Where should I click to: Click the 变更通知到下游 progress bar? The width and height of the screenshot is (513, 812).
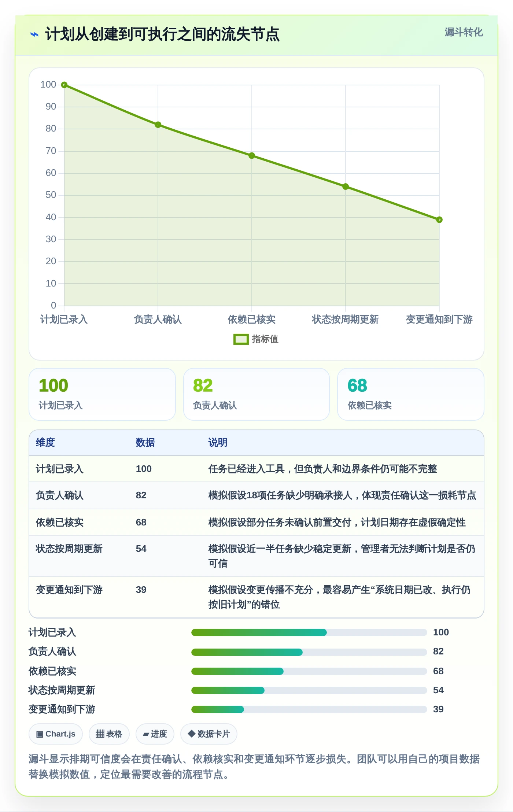tap(309, 709)
